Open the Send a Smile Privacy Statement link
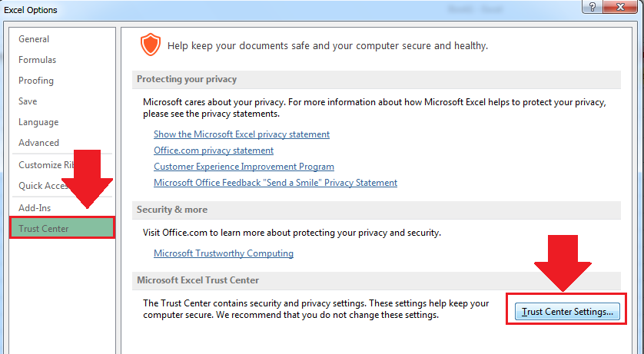Viewport: 644px width, 354px height. (276, 183)
